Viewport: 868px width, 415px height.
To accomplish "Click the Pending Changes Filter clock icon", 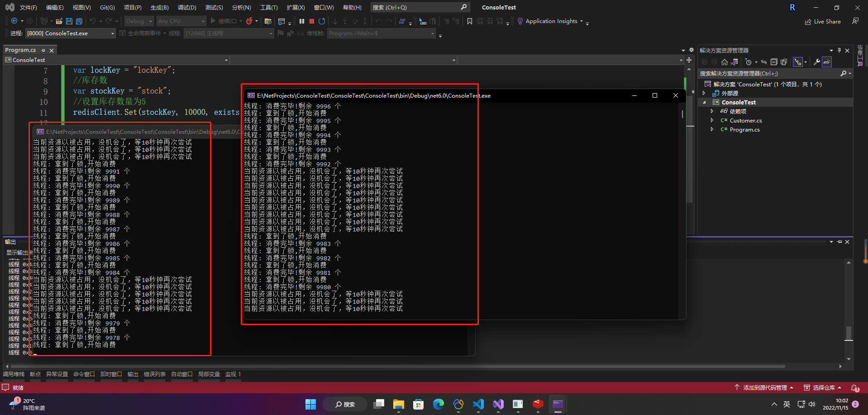I will coord(748,62).
